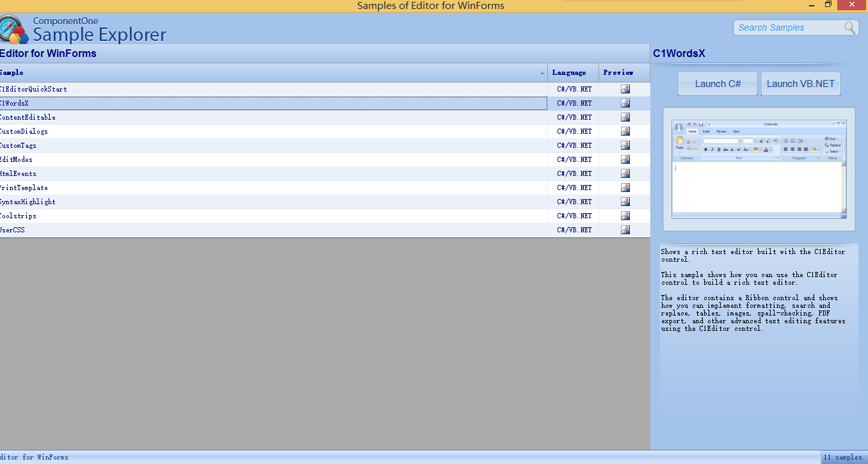This screenshot has height=464, width=868.
Task: Open preview icon for C1WordsX row
Action: pyautogui.click(x=625, y=103)
